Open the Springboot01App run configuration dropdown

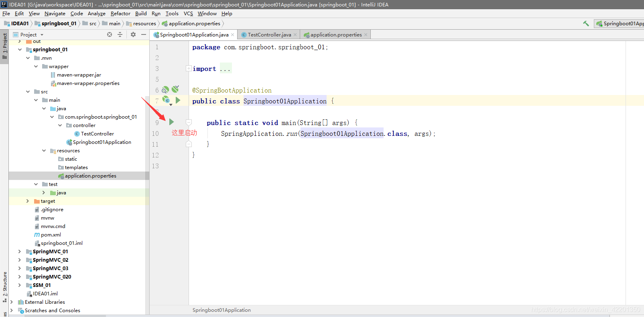(x=619, y=24)
